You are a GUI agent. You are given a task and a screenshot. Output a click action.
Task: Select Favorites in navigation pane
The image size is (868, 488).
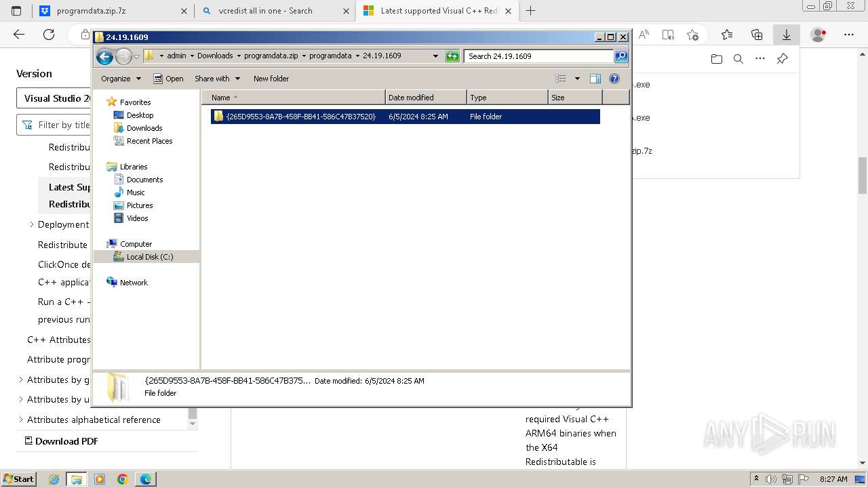pyautogui.click(x=135, y=102)
